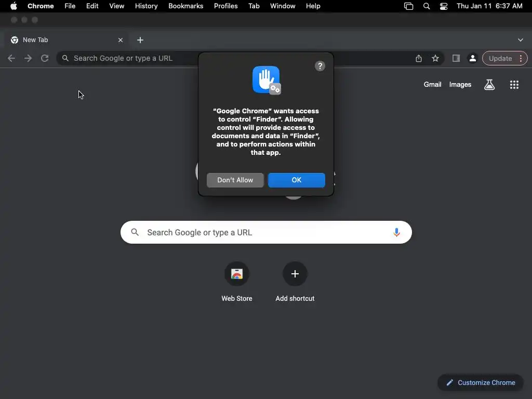This screenshot has height=399, width=532.
Task: Open the help question mark in the dialog
Action: [x=320, y=66]
